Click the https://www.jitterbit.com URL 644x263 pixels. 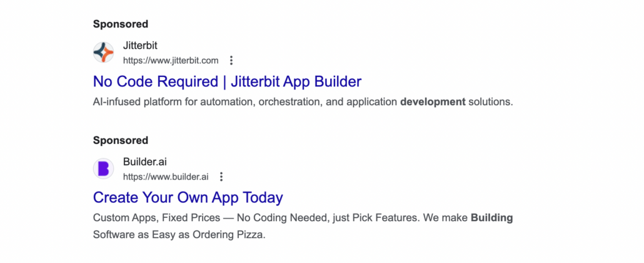click(171, 61)
